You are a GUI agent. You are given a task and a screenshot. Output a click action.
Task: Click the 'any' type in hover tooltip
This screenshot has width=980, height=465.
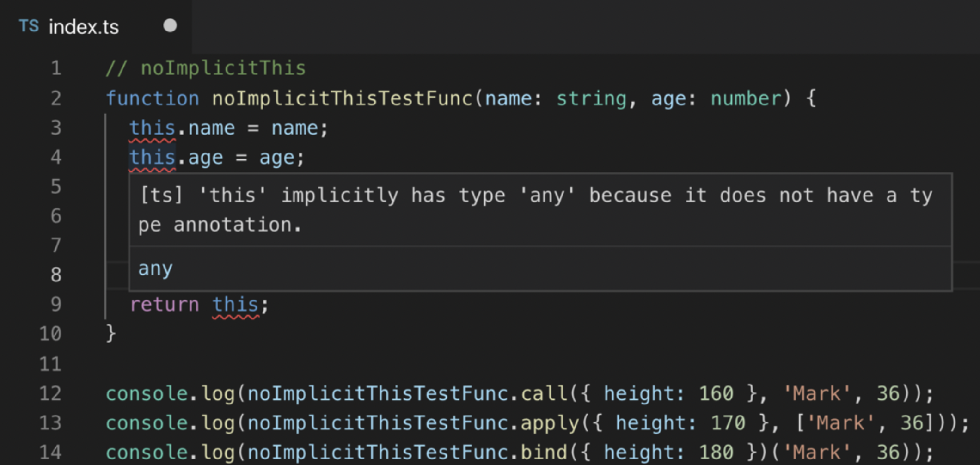click(155, 269)
